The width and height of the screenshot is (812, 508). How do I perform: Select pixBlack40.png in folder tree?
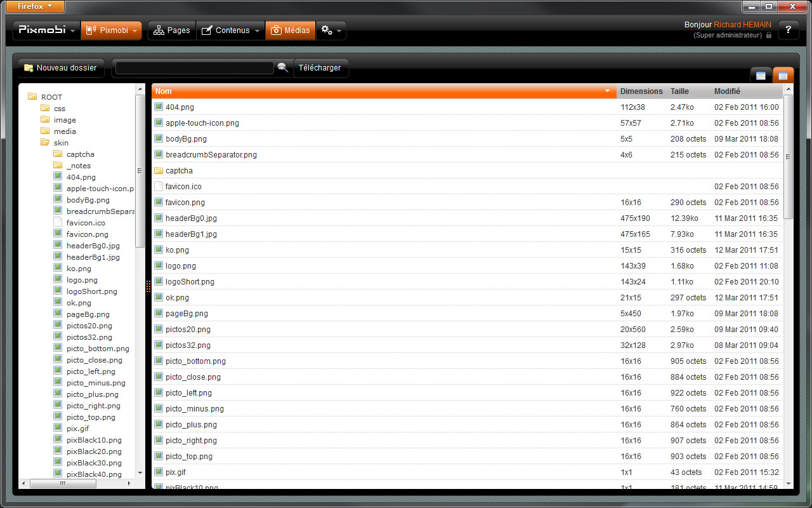pyautogui.click(x=94, y=474)
